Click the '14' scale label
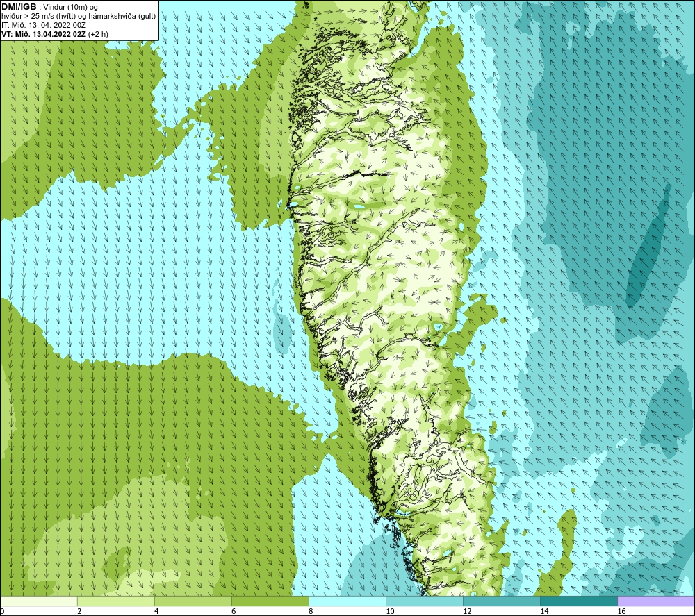 [544, 612]
